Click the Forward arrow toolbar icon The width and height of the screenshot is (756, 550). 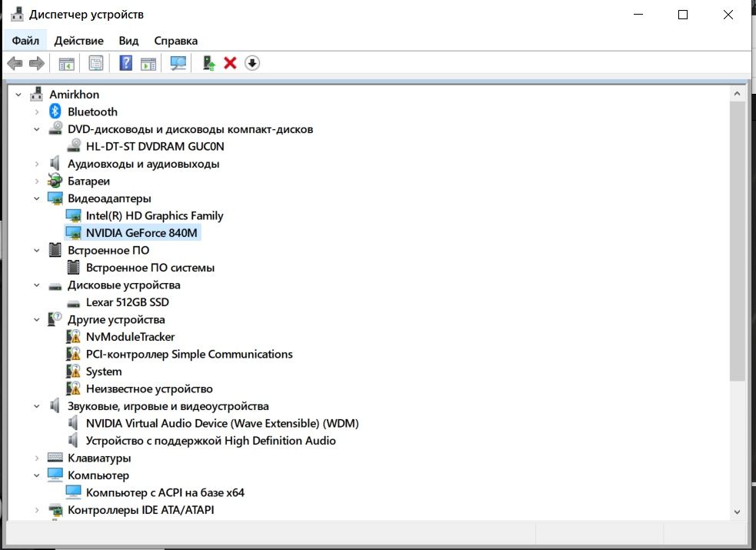[37, 63]
